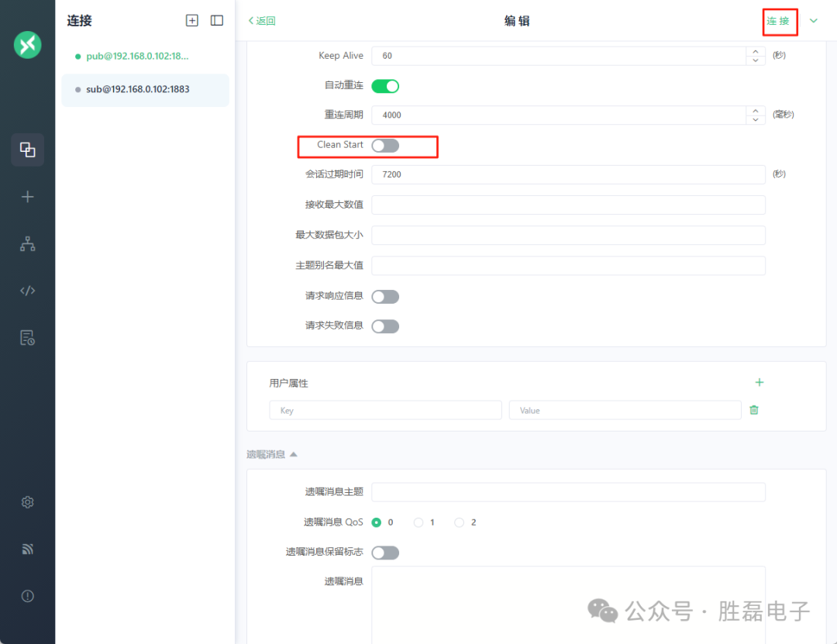Screen dimensions: 837x644
Task: Decrease the Keep Alive value
Action: pyautogui.click(x=756, y=60)
